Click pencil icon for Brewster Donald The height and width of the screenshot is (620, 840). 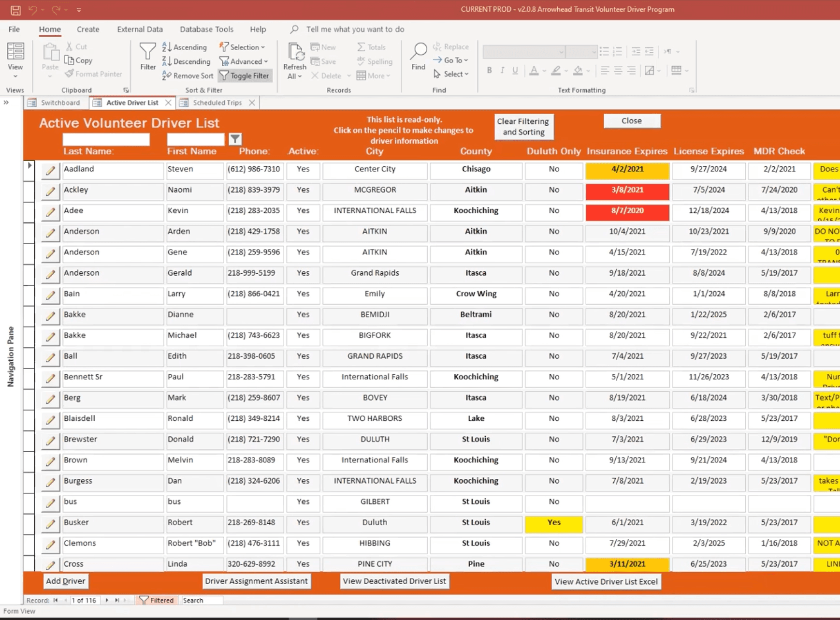click(50, 441)
